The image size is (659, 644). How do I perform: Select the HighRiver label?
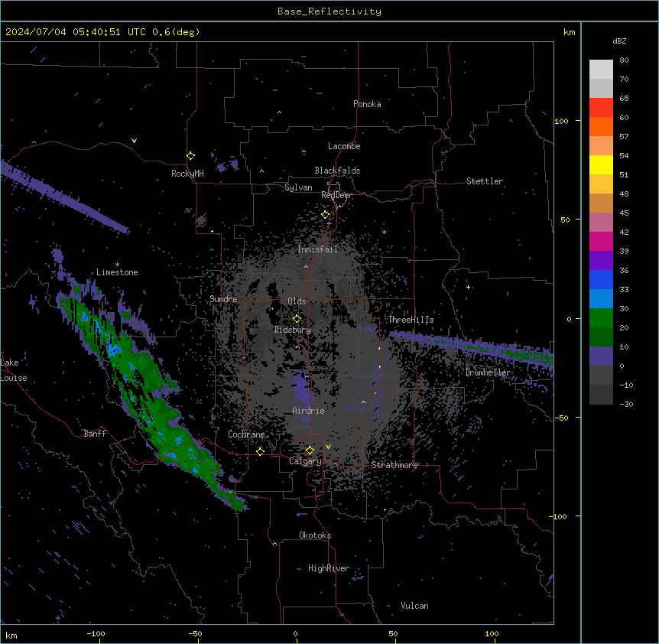(x=329, y=568)
